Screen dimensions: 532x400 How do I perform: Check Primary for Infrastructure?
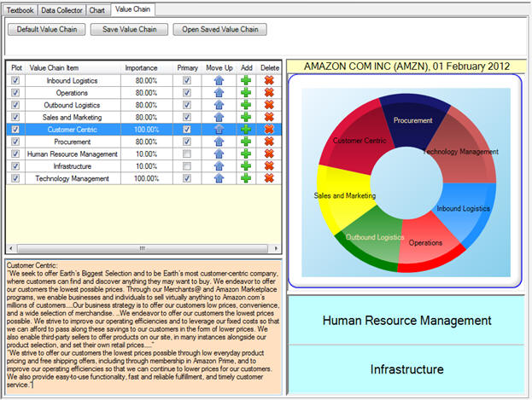187,165
